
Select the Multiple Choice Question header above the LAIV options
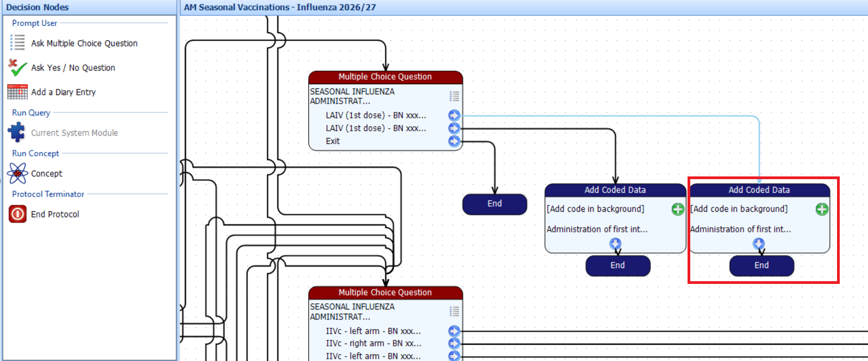click(x=385, y=77)
